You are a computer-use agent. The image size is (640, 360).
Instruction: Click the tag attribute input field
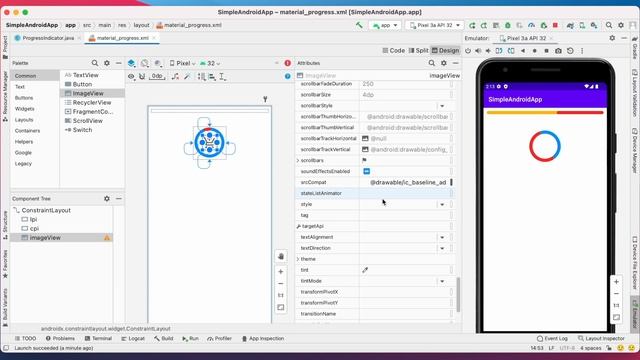coord(405,216)
